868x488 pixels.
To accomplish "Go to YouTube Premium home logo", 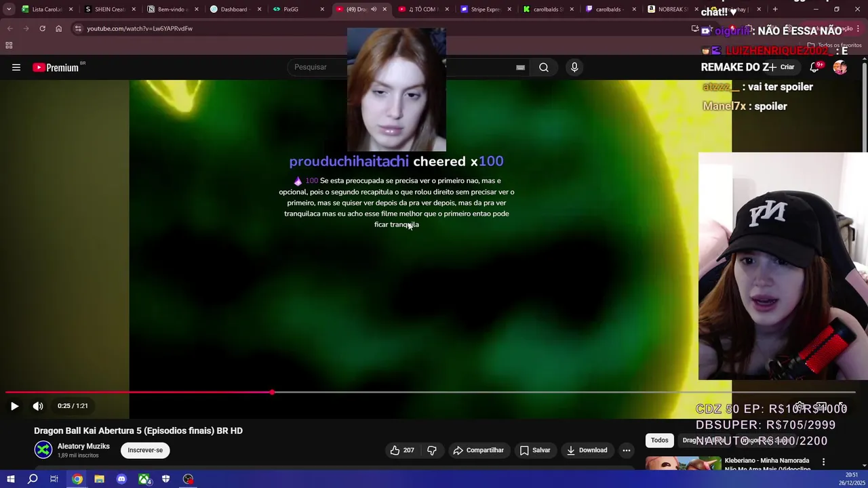I will [56, 67].
